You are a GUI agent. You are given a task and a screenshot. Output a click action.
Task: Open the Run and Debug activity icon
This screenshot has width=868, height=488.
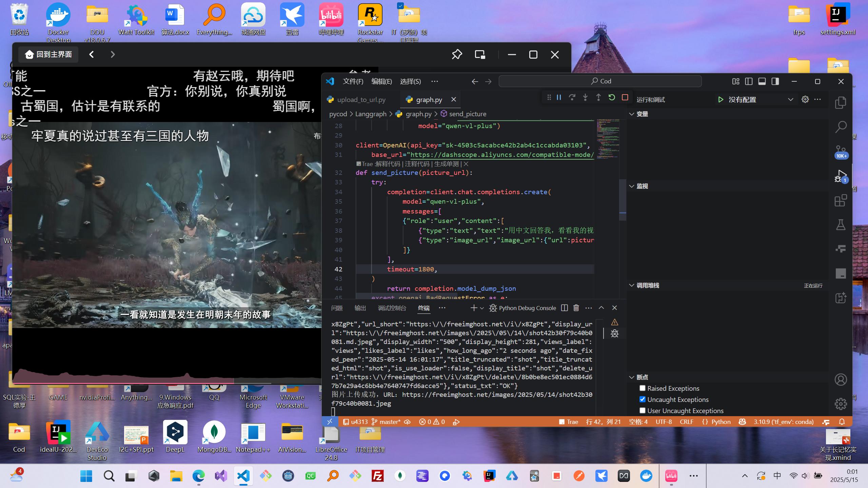(x=841, y=176)
